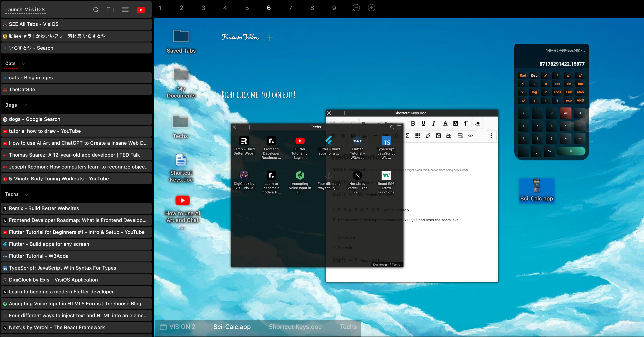Open the How to use AI Art desktop YouTube shortcut

click(183, 212)
